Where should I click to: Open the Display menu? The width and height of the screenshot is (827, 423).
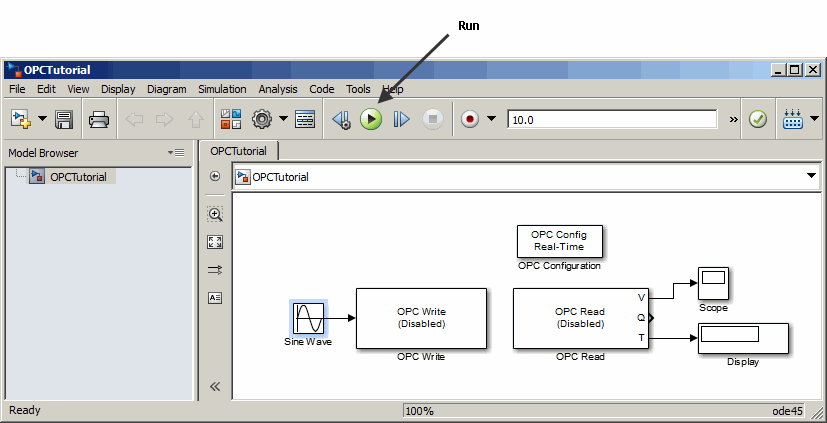pos(118,89)
